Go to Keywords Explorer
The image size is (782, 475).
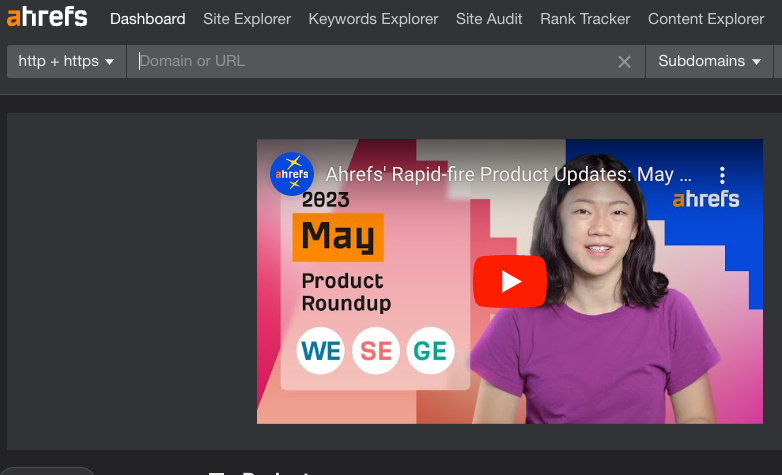373,19
